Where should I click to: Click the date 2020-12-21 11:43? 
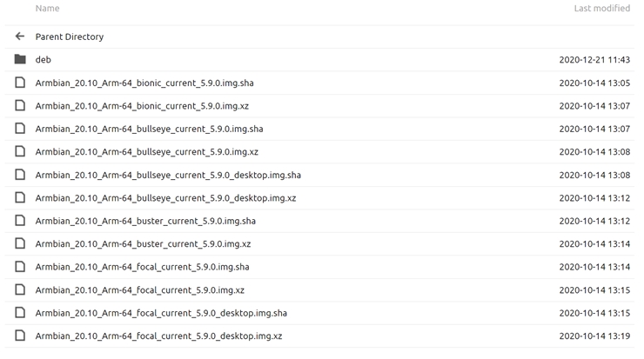point(594,60)
